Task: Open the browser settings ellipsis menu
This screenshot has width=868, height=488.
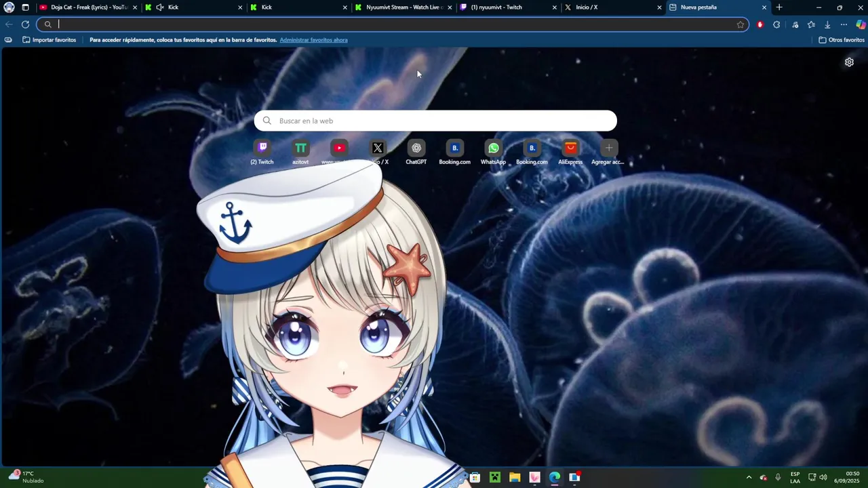Action: pyautogui.click(x=844, y=24)
